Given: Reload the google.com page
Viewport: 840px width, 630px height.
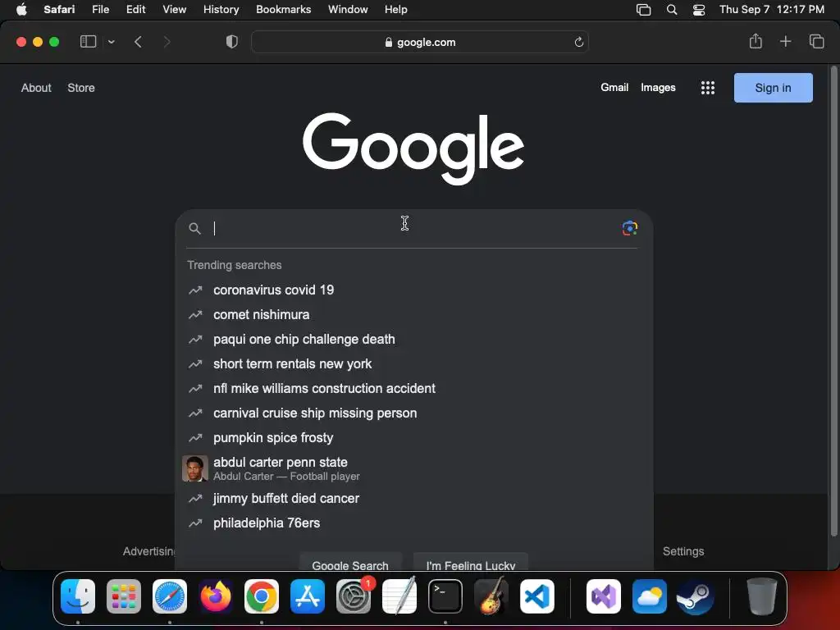Looking at the screenshot, I should pos(578,42).
